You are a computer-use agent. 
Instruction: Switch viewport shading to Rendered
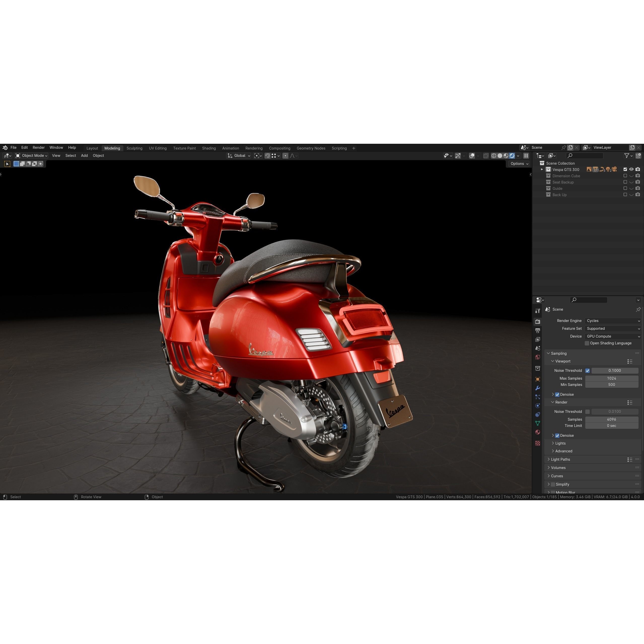(512, 156)
